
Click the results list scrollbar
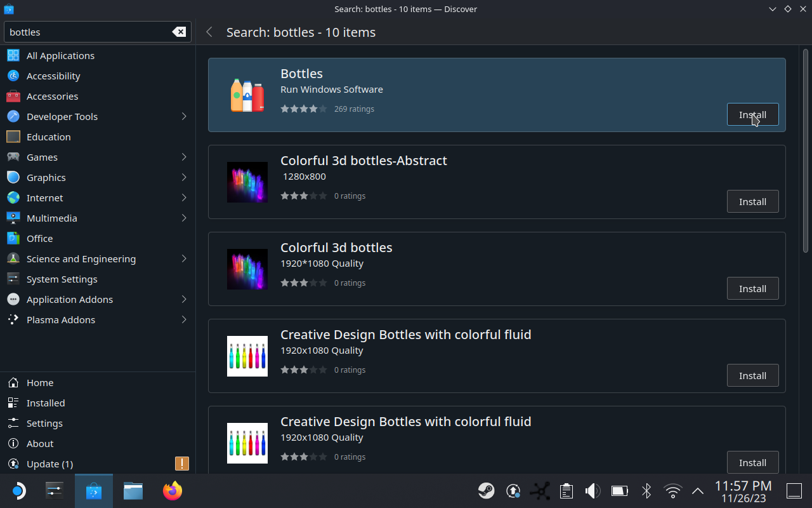pyautogui.click(x=806, y=150)
